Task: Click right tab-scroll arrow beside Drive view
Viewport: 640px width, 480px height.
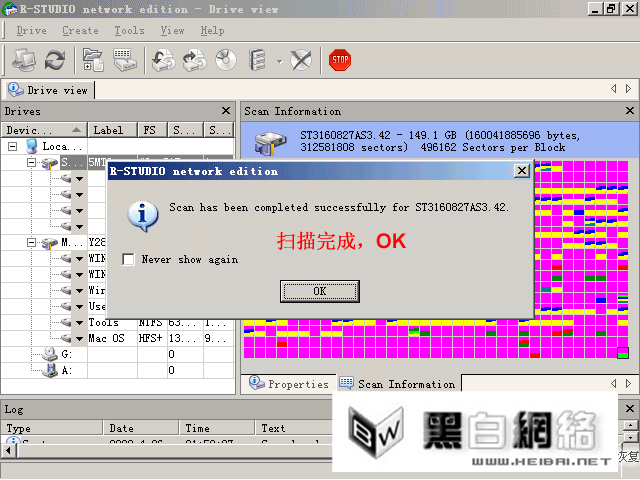Action: click(x=629, y=89)
